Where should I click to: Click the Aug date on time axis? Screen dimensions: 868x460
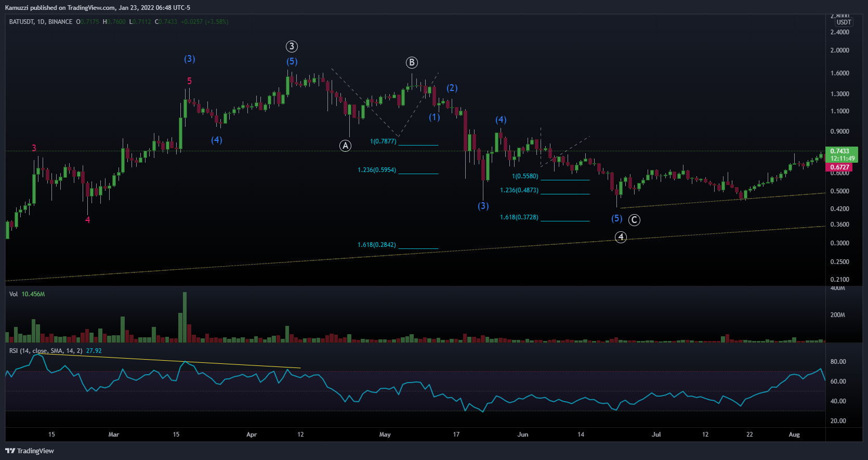[x=794, y=435]
